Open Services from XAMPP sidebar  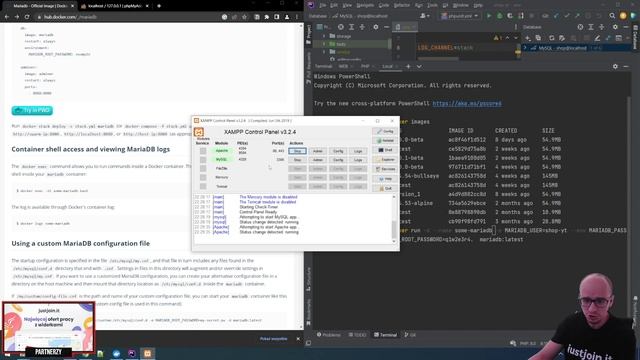(385, 169)
